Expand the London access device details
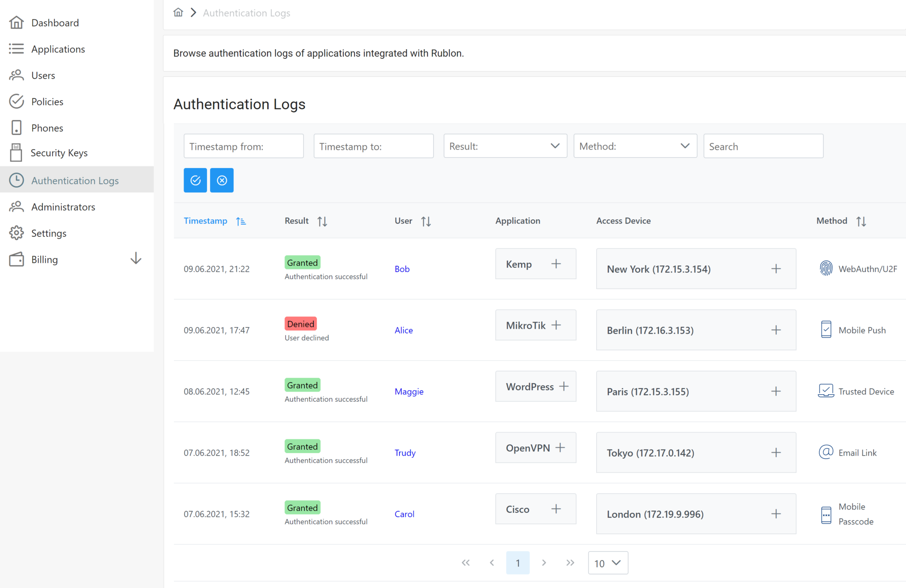This screenshot has height=588, width=906. click(x=776, y=514)
